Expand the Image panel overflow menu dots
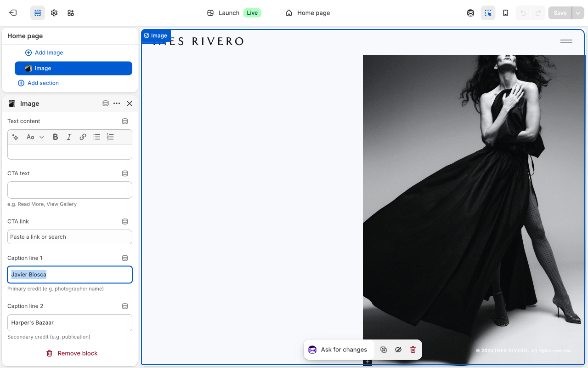Viewport: 588px width, 368px height. click(x=117, y=103)
